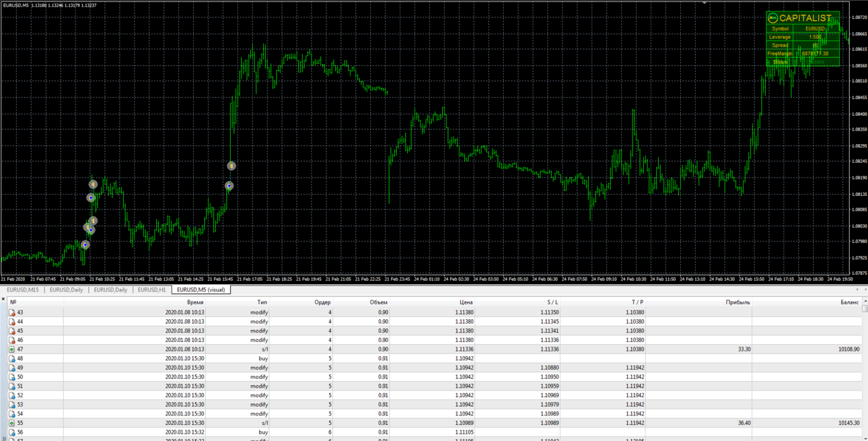Click the FreeMargin value 6878177.38

coord(815,54)
